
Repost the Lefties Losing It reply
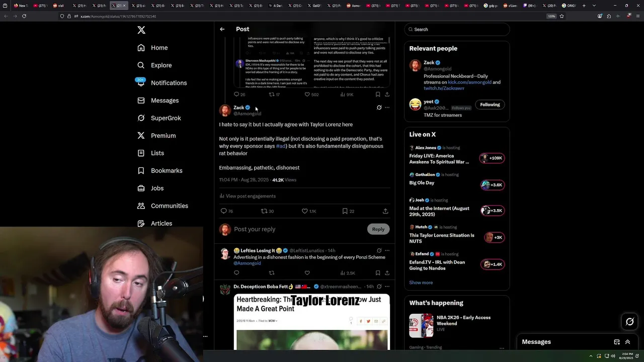272,273
